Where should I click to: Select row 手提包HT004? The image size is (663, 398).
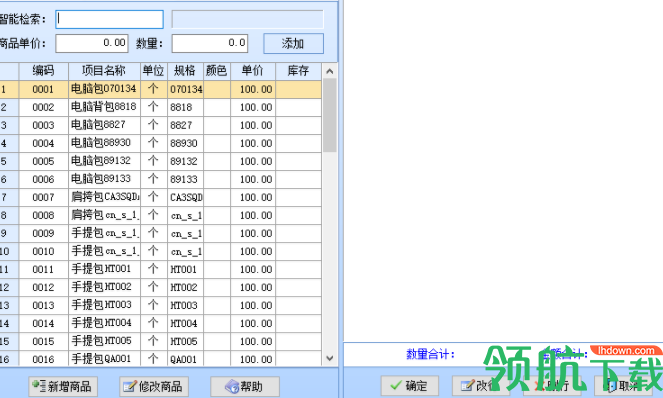pos(161,323)
